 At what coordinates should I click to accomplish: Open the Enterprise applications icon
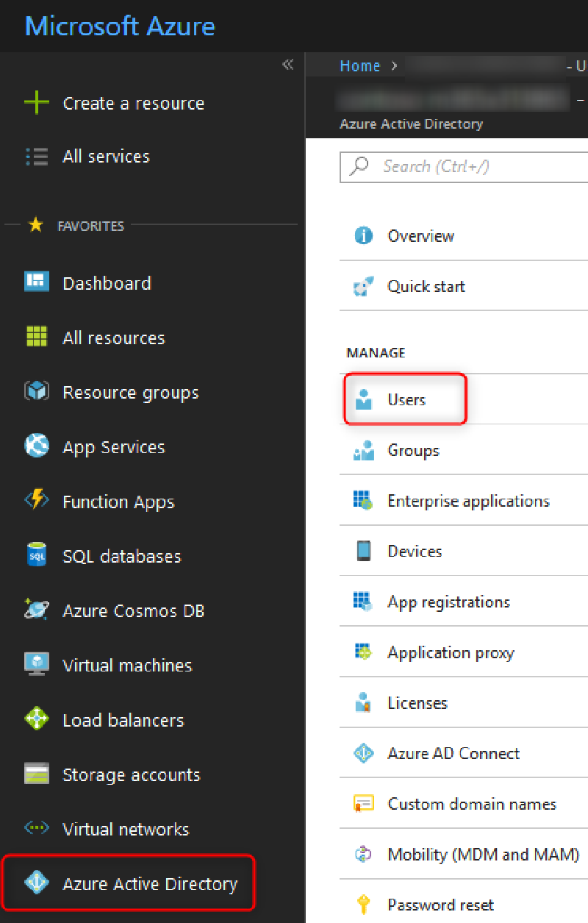(x=363, y=501)
